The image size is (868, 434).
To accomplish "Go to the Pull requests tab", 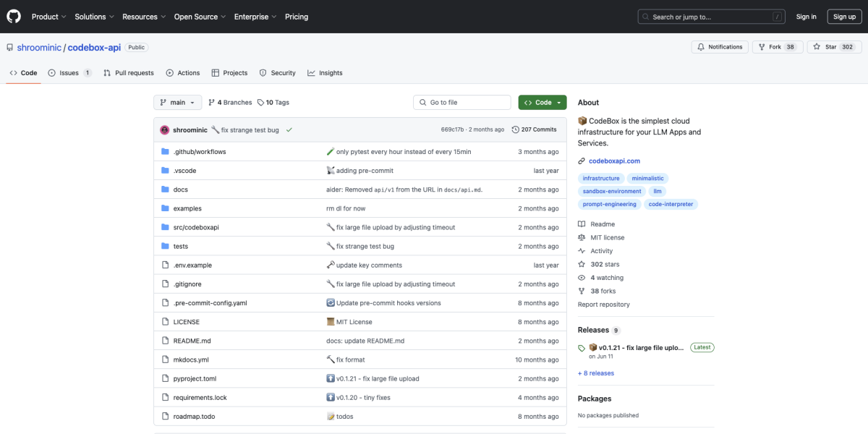I will point(129,73).
